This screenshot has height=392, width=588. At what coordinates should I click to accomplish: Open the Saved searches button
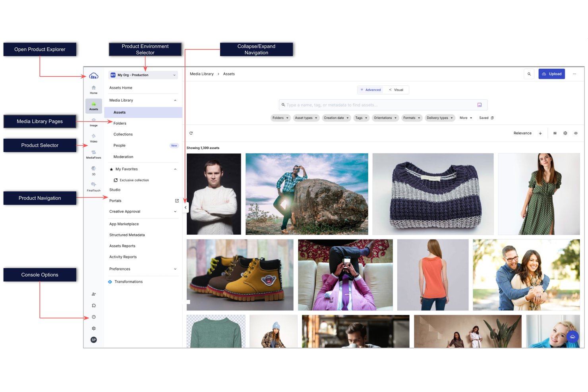486,118
